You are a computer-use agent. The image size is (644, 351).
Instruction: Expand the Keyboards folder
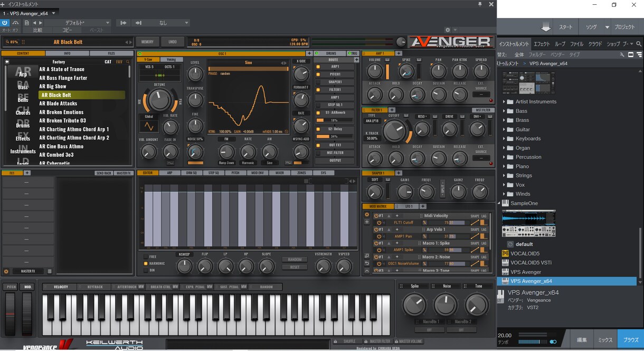pos(504,139)
